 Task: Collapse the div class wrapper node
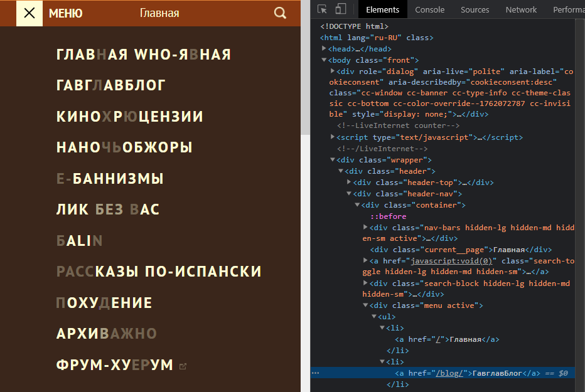(333, 161)
